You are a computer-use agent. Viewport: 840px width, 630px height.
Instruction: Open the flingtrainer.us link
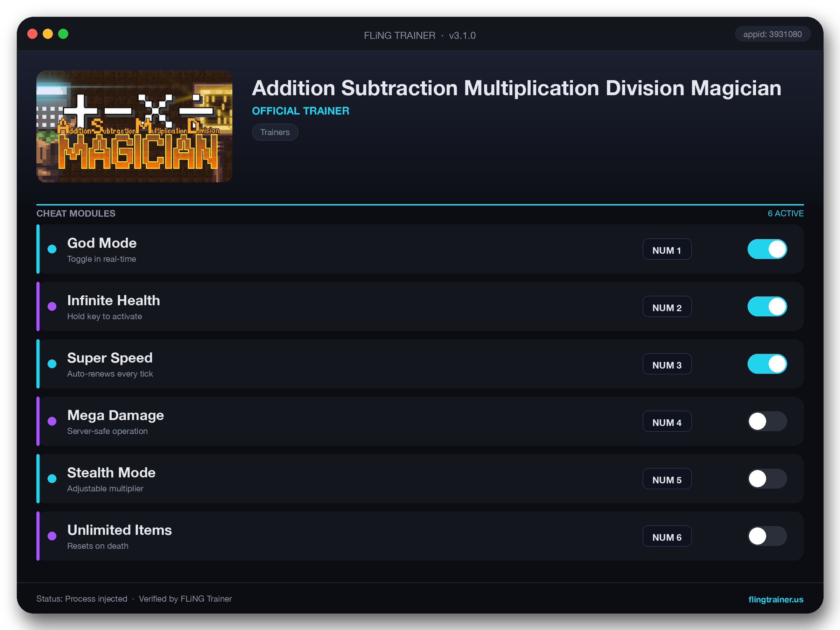[776, 599]
